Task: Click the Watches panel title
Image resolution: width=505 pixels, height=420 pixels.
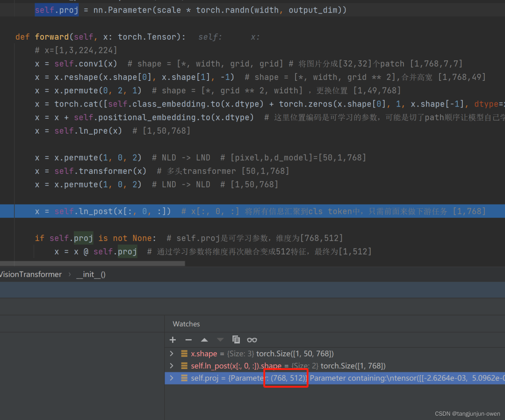Action: tap(186, 324)
